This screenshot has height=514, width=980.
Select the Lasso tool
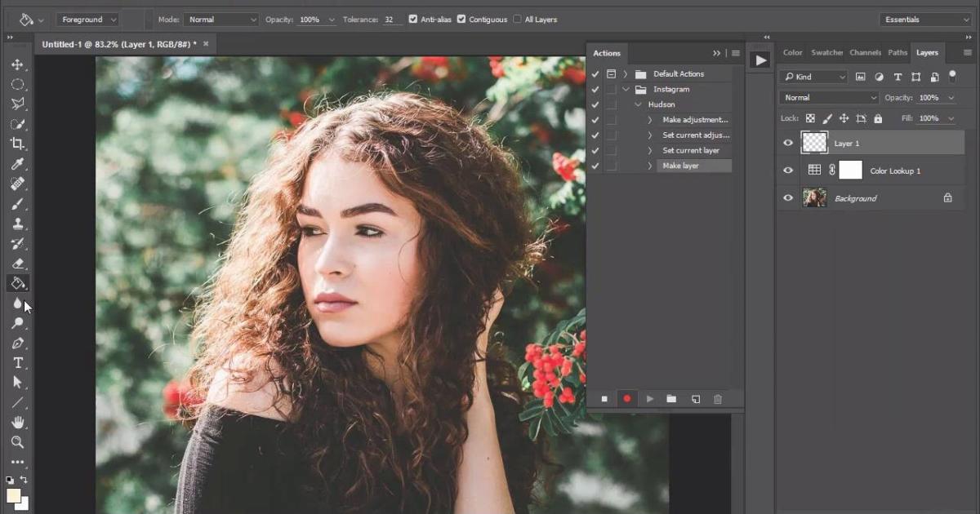click(x=18, y=104)
